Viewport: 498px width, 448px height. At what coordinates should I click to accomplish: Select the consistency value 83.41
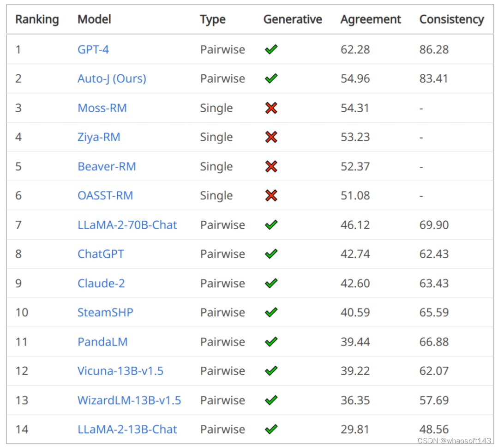coord(433,79)
